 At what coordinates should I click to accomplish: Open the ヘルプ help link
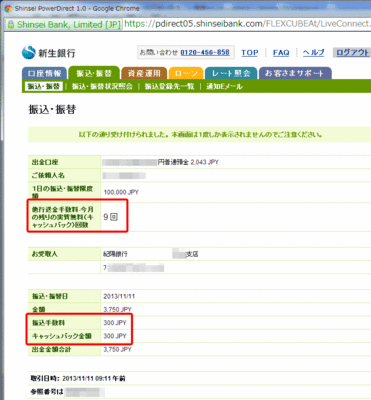coord(313,53)
